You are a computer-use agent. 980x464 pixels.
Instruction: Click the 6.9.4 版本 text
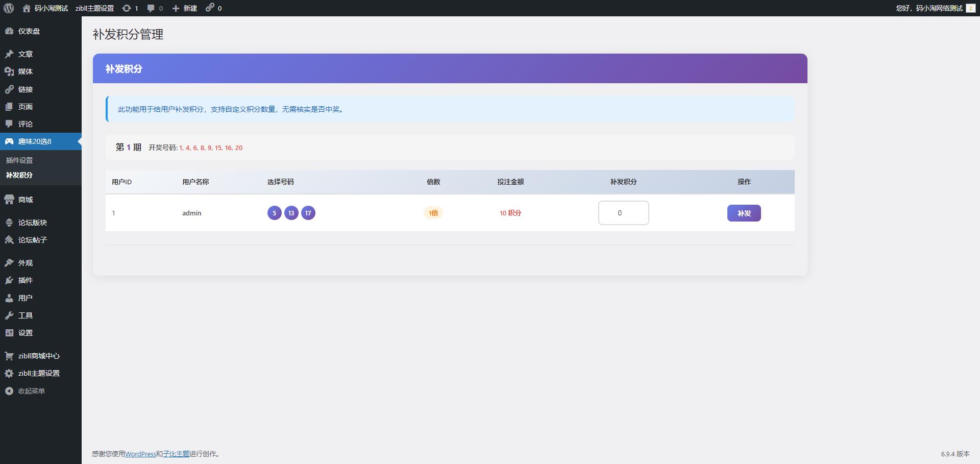pyautogui.click(x=955, y=454)
